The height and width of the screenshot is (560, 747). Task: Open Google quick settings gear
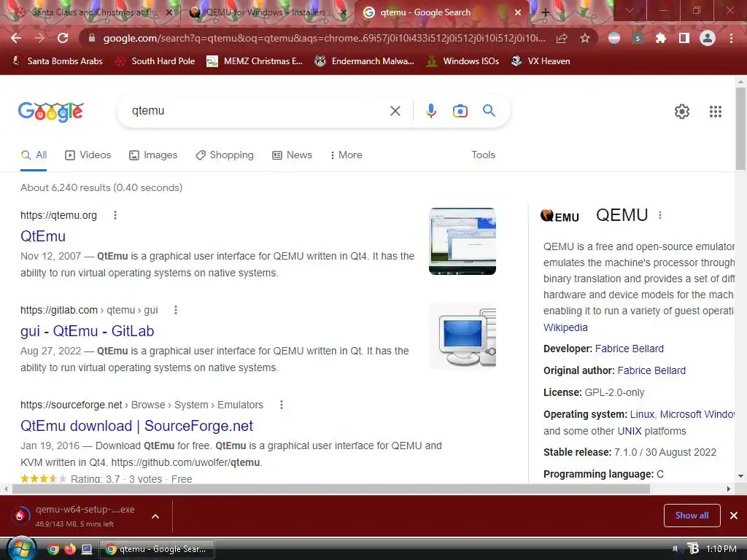point(682,112)
